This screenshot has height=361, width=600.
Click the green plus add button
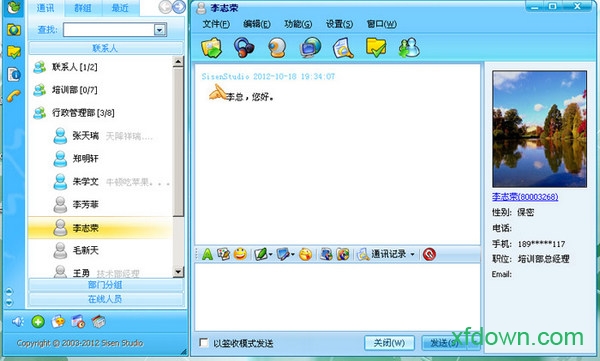(x=38, y=322)
